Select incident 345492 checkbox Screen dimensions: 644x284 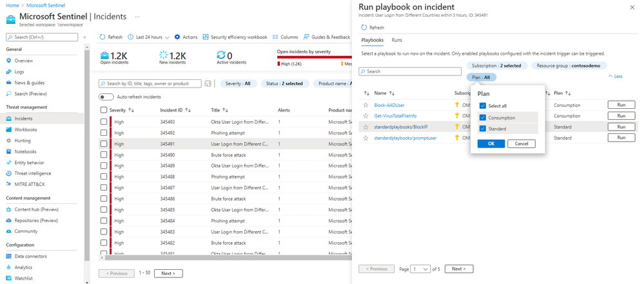tap(104, 133)
